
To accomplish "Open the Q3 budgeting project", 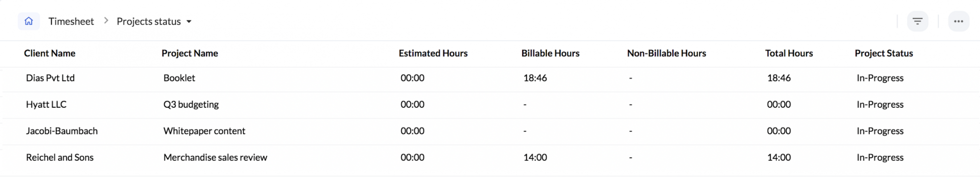I will (191, 104).
